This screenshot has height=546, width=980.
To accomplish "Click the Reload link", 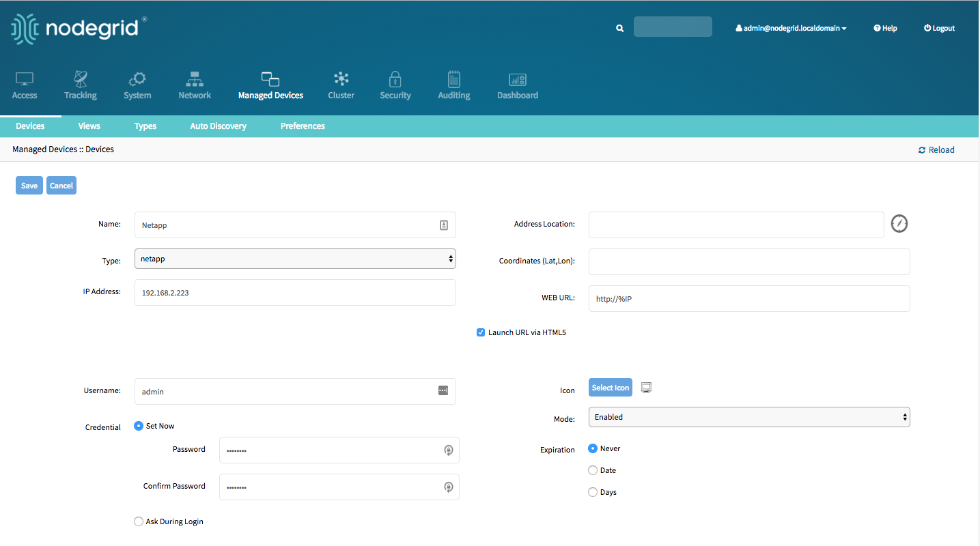I will tap(936, 150).
